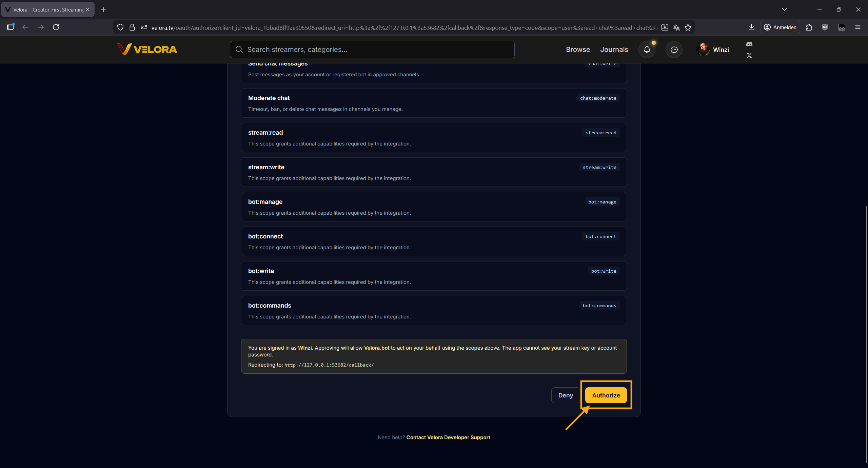This screenshot has width=868, height=468.
Task: Bookmark this page with star icon
Action: click(688, 27)
